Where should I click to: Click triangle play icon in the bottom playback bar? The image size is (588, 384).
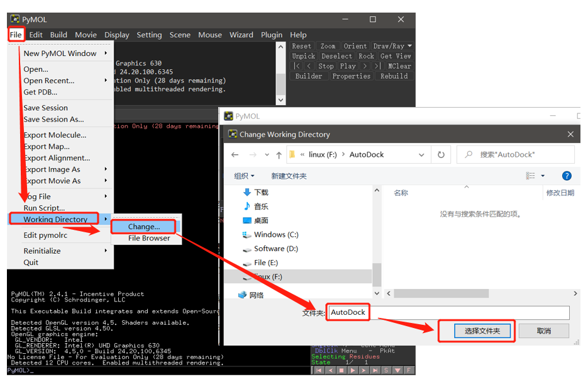[x=353, y=371]
